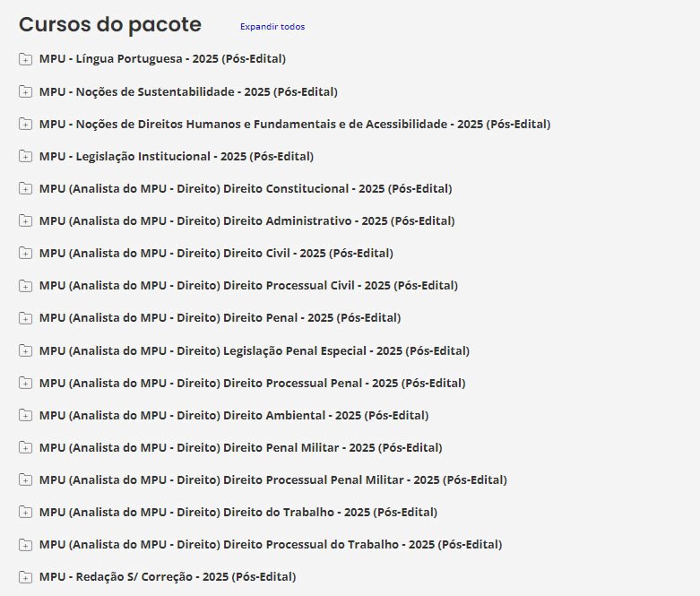Click plus icon next to Noções de Sustentabilidade
The width and height of the screenshot is (700, 596).
coord(25,92)
